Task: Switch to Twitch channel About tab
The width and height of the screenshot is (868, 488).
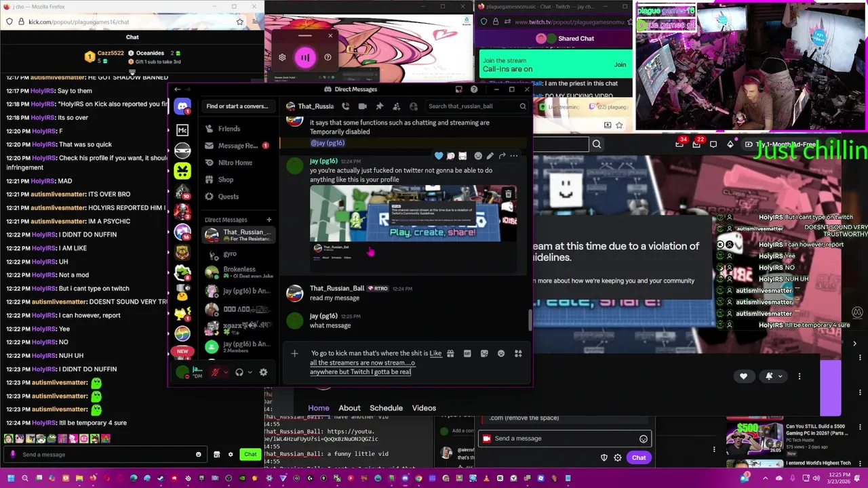Action: tap(349, 408)
